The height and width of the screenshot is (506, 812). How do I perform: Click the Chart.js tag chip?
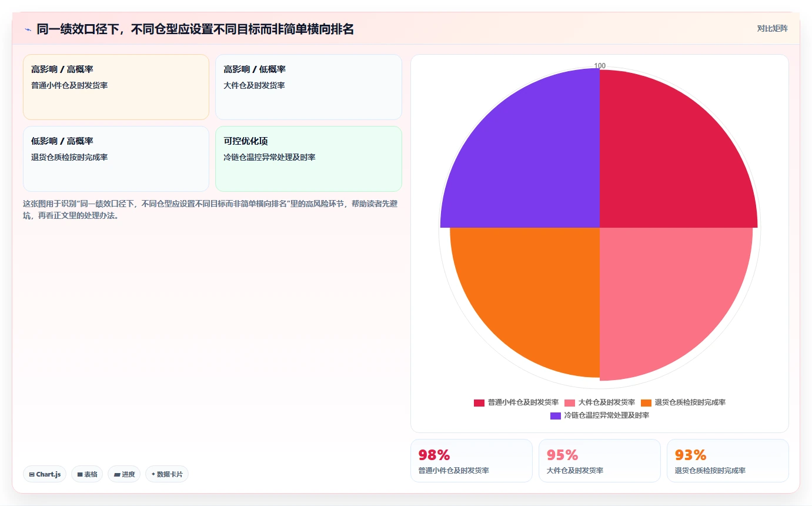(45, 474)
